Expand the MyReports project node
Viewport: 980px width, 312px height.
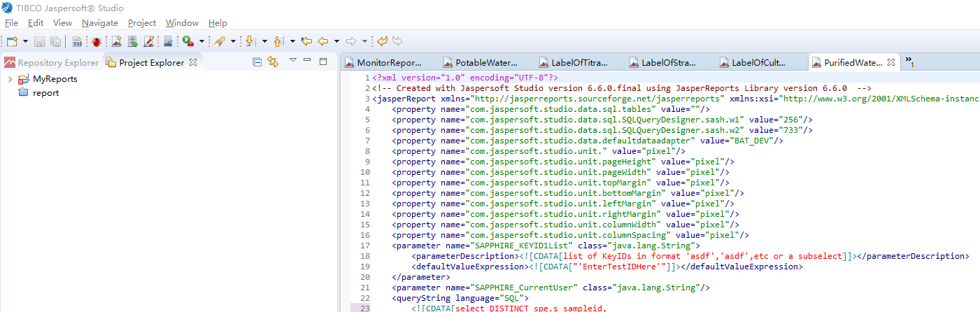pos(10,79)
